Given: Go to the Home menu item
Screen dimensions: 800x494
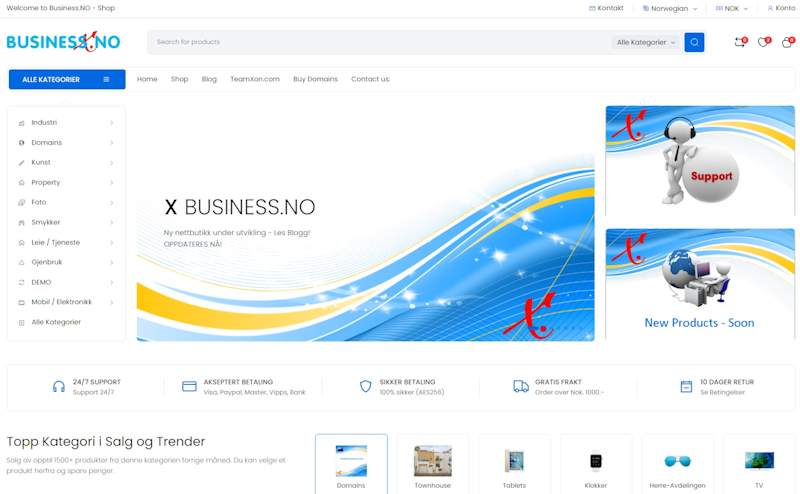Looking at the screenshot, I should pos(147,79).
